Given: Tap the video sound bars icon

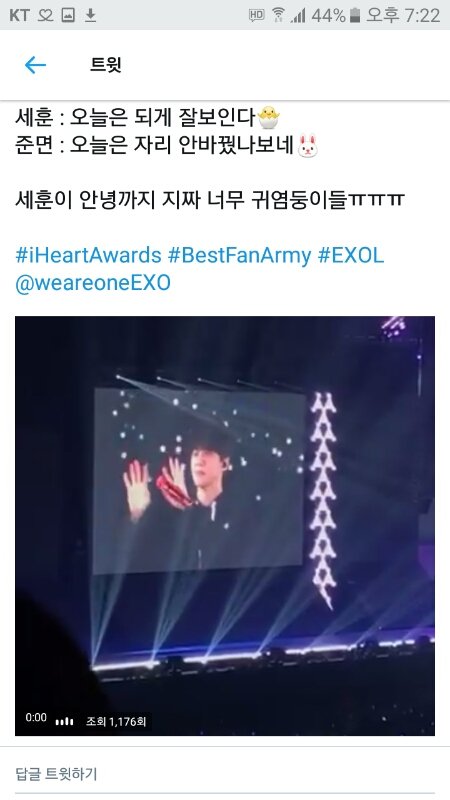Looking at the screenshot, I should pos(64,721).
